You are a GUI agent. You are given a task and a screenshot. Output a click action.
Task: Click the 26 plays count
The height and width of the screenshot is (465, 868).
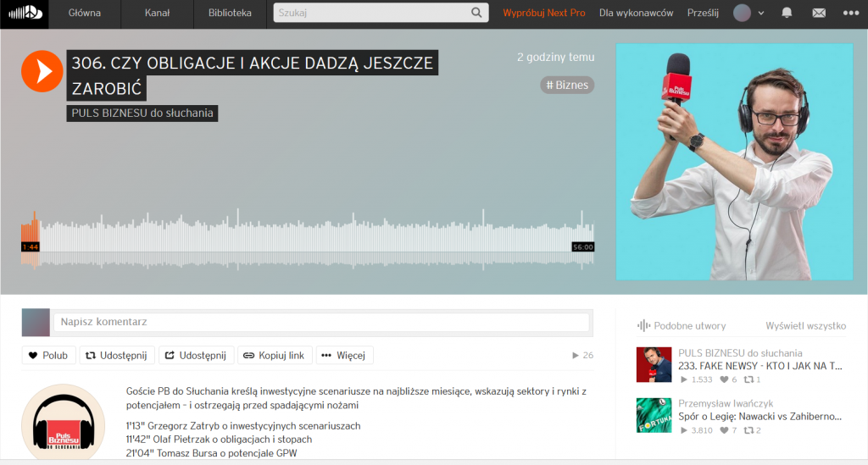583,355
